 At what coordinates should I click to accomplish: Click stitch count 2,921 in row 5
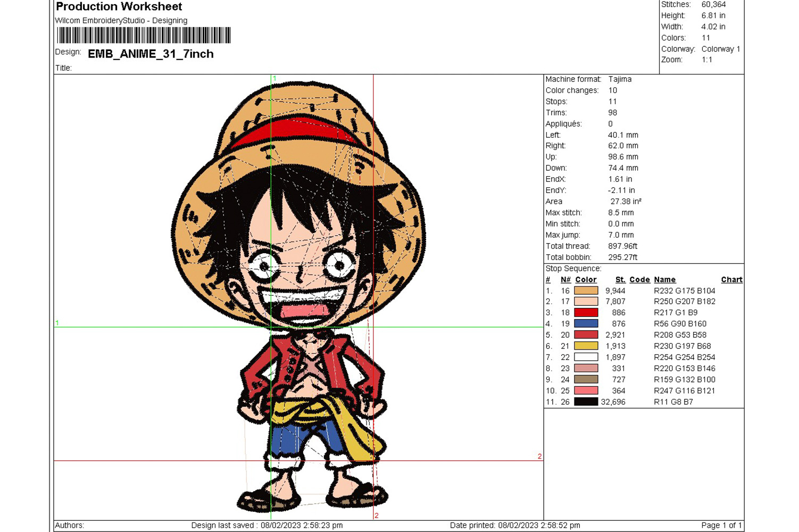615,335
